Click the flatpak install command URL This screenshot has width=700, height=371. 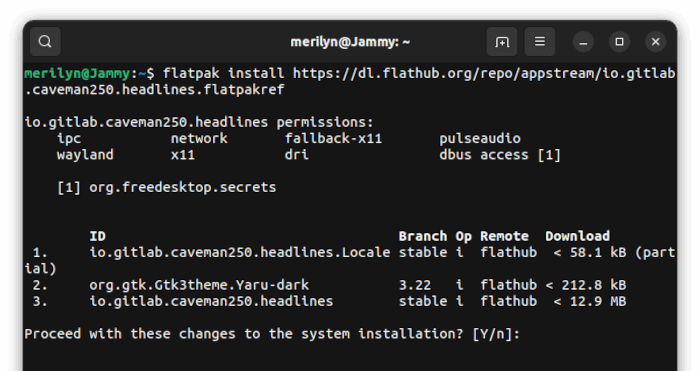pos(484,73)
